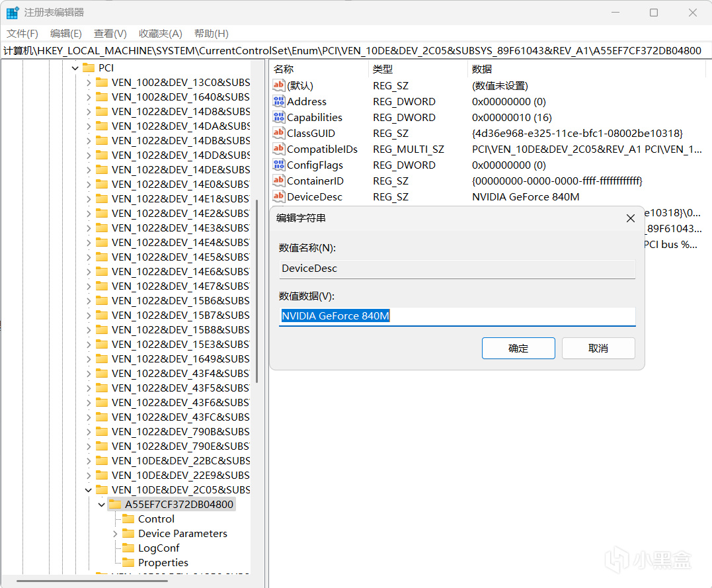Select the VEN_1022&DEV_790E&SUBS tree item
This screenshot has height=588, width=712.
click(x=180, y=446)
